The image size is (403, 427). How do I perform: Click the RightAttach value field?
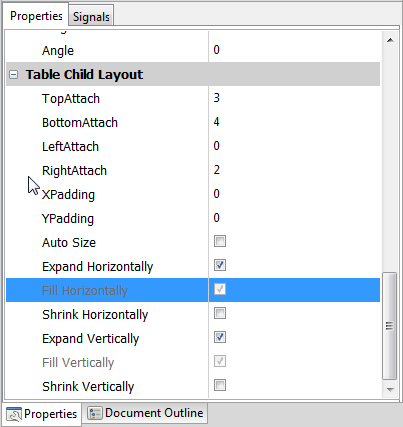(294, 170)
